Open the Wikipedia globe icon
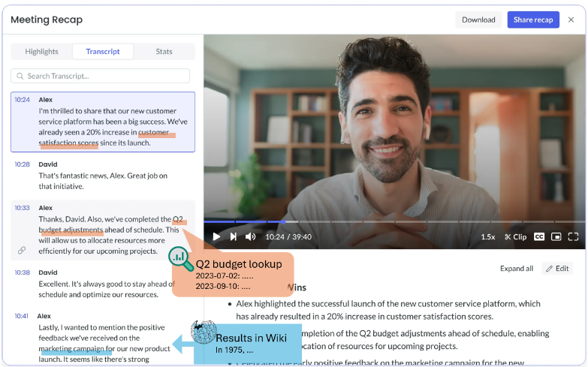 pyautogui.click(x=204, y=331)
